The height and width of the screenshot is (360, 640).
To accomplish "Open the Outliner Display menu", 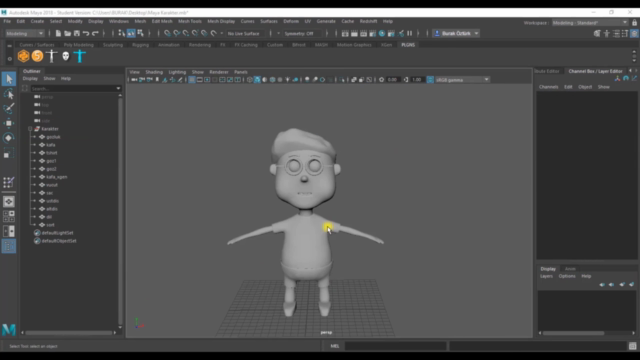I will 30,78.
